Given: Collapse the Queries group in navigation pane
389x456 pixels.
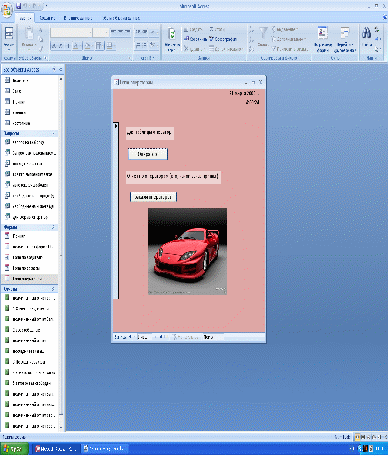Looking at the screenshot, I should click(x=53, y=133).
